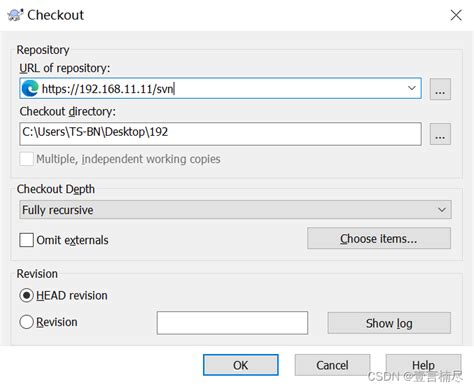Expand the URL of repository dropdown

pyautogui.click(x=412, y=88)
